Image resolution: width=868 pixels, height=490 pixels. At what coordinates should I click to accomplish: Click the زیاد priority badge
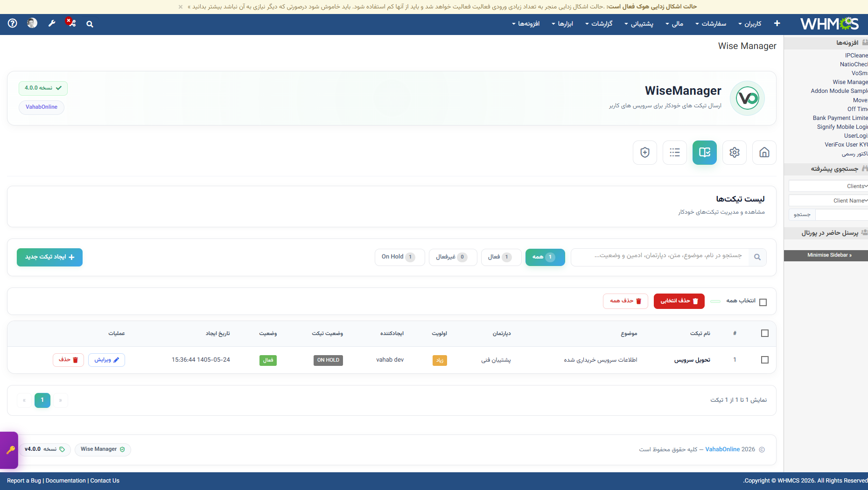(440, 360)
